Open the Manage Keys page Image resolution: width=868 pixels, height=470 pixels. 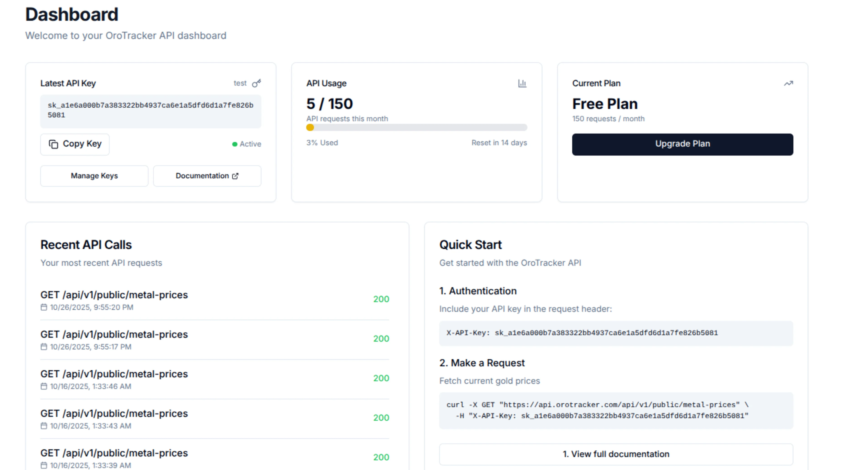94,176
